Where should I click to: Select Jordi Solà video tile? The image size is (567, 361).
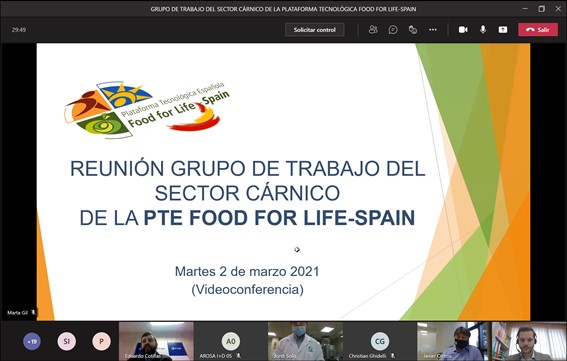pos(305,341)
